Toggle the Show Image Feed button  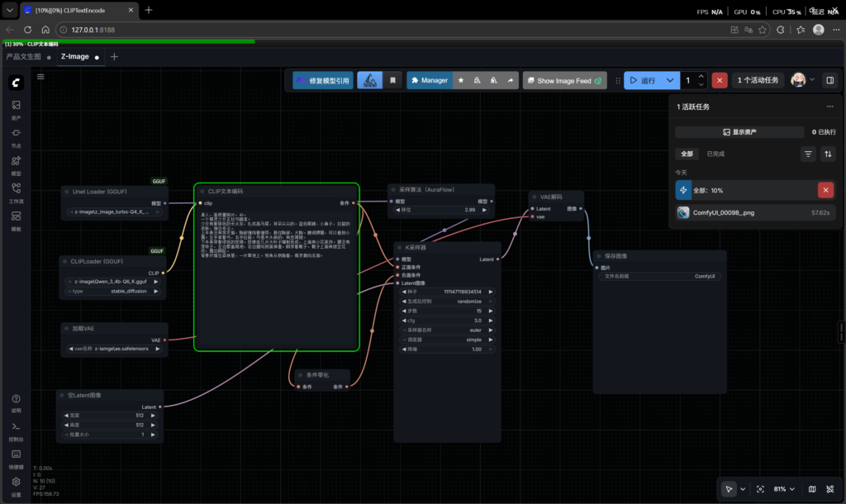pos(565,80)
